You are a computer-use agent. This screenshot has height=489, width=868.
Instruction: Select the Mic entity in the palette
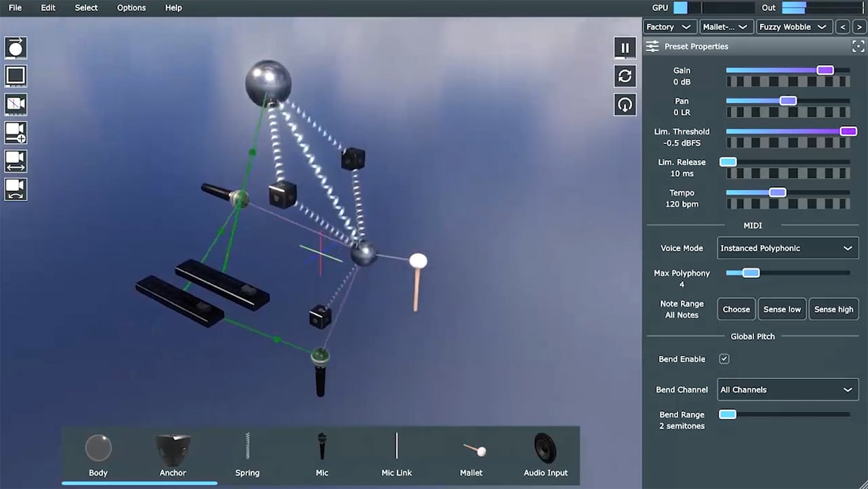coord(321,452)
